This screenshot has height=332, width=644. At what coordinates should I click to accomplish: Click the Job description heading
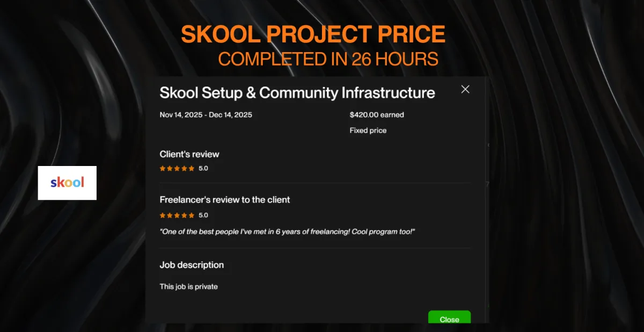click(x=192, y=265)
